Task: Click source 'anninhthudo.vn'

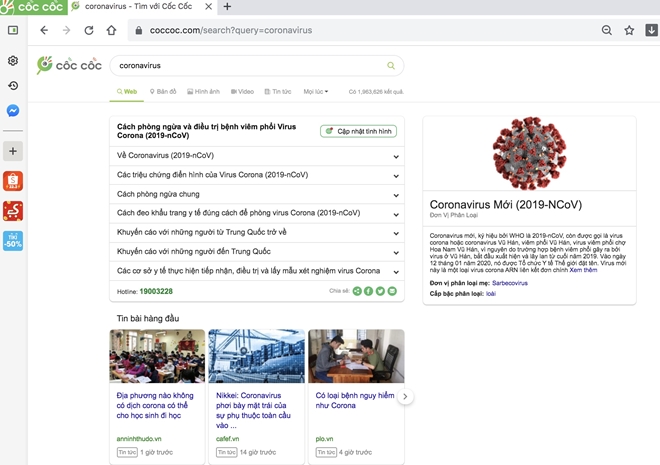Action: (x=139, y=438)
